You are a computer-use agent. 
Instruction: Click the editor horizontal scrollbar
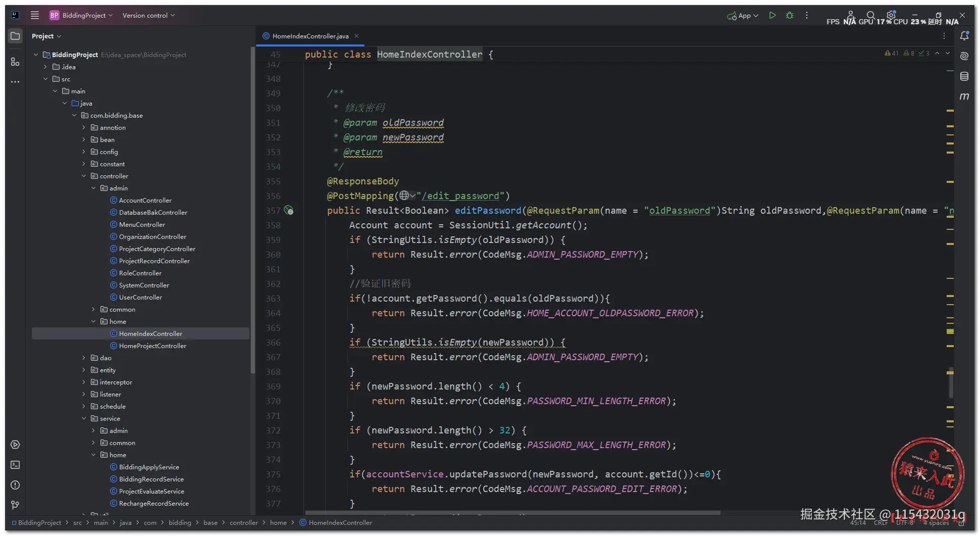[512, 512]
